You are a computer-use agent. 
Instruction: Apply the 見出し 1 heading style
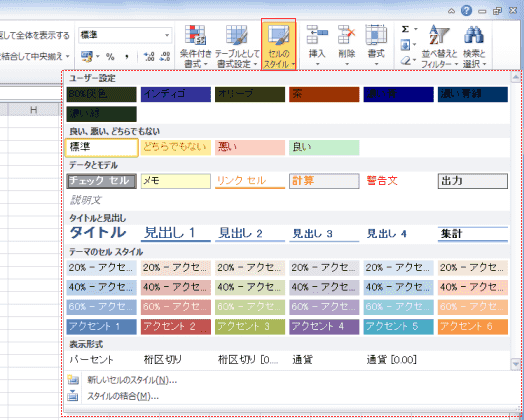176,233
